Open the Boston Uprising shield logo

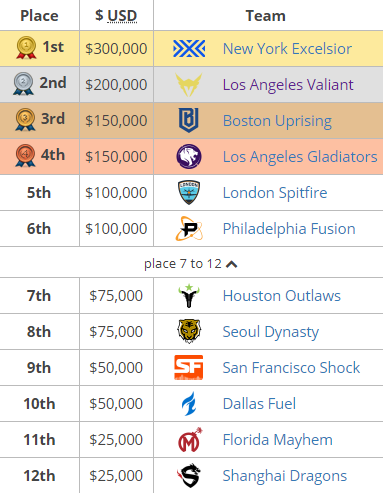[189, 120]
